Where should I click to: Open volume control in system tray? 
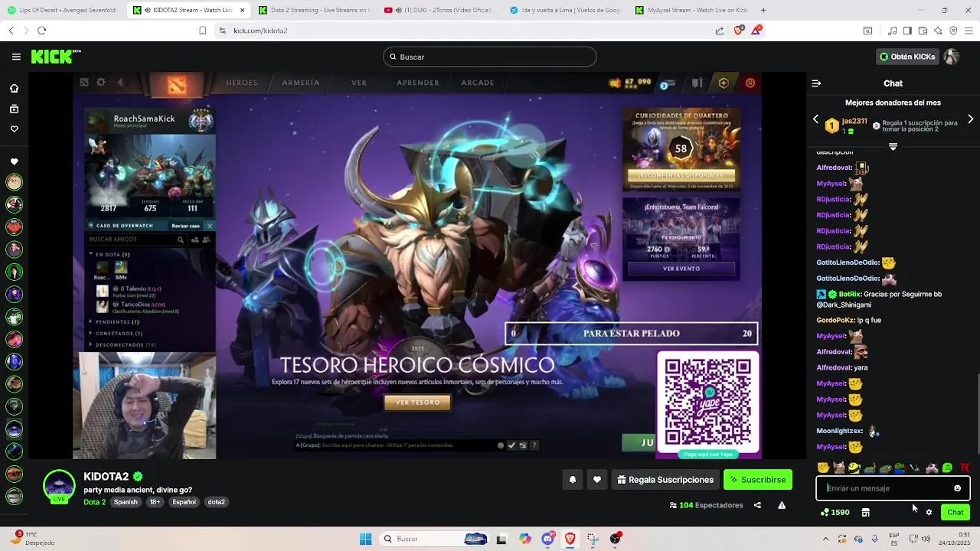(926, 539)
